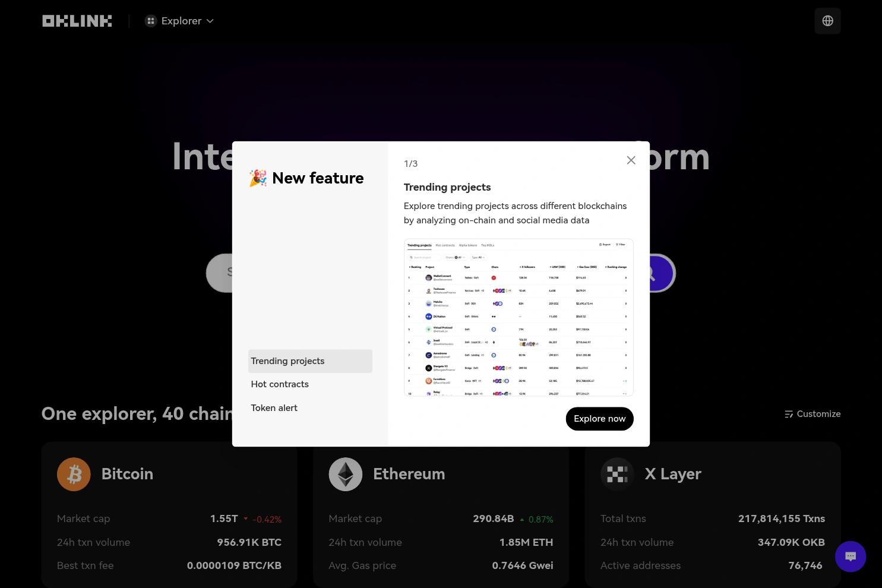Image resolution: width=882 pixels, height=588 pixels.
Task: Click the X Layer chain icon
Action: 617,474
